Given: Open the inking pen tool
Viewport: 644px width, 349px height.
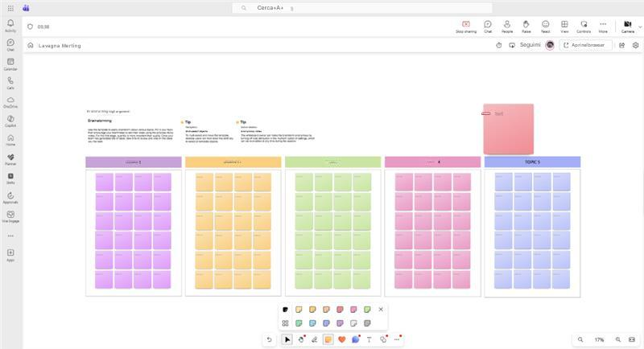Looking at the screenshot, I should point(315,339).
